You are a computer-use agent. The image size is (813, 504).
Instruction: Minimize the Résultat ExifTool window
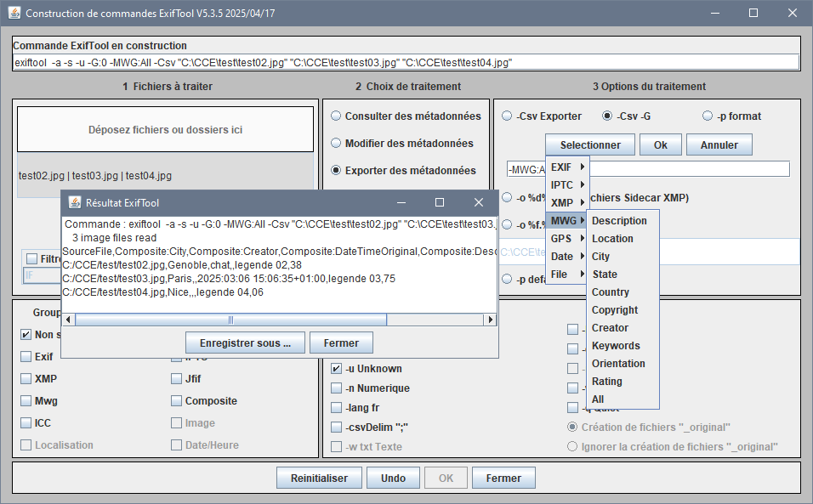coord(401,202)
